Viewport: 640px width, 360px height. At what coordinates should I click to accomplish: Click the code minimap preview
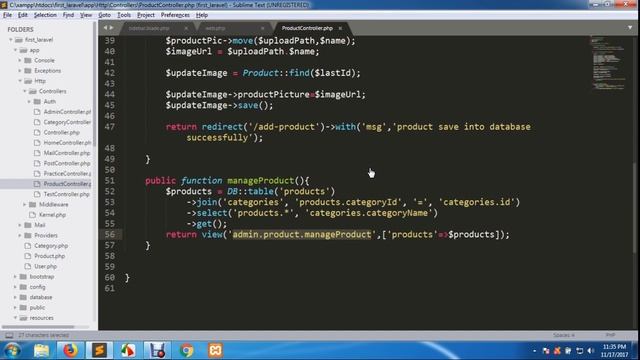(x=608, y=63)
